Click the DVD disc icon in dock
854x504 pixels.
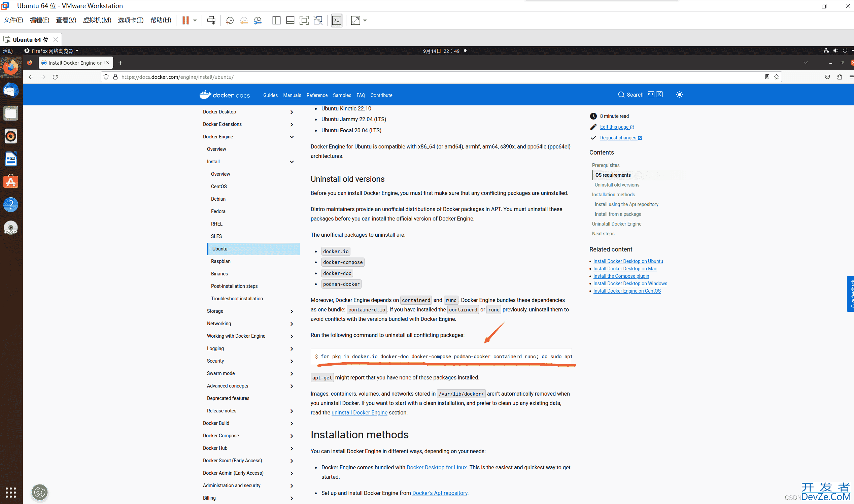coord(11,228)
